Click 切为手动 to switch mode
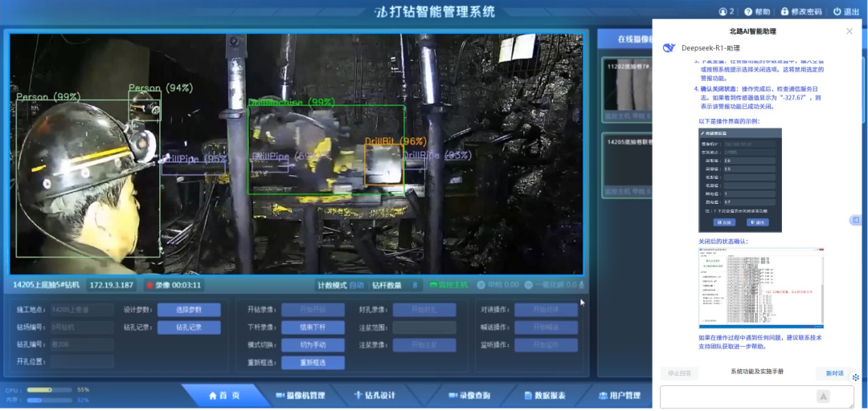The height and width of the screenshot is (411, 868). coord(313,344)
